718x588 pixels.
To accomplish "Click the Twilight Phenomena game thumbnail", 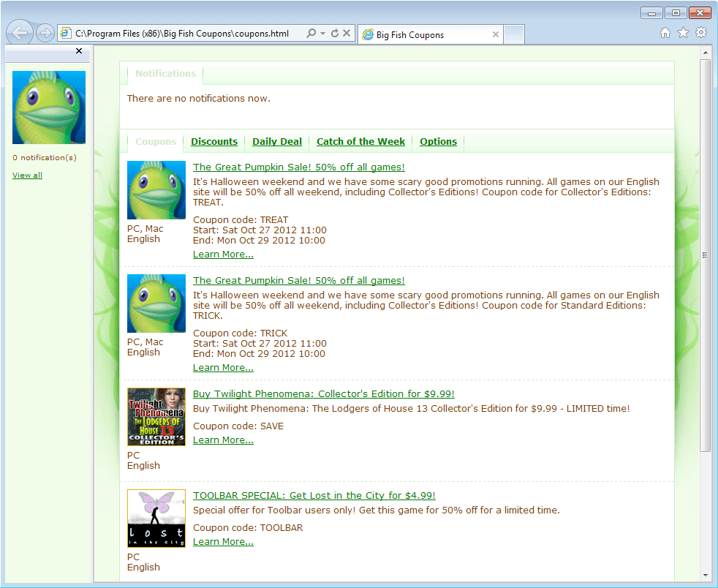I will [156, 417].
